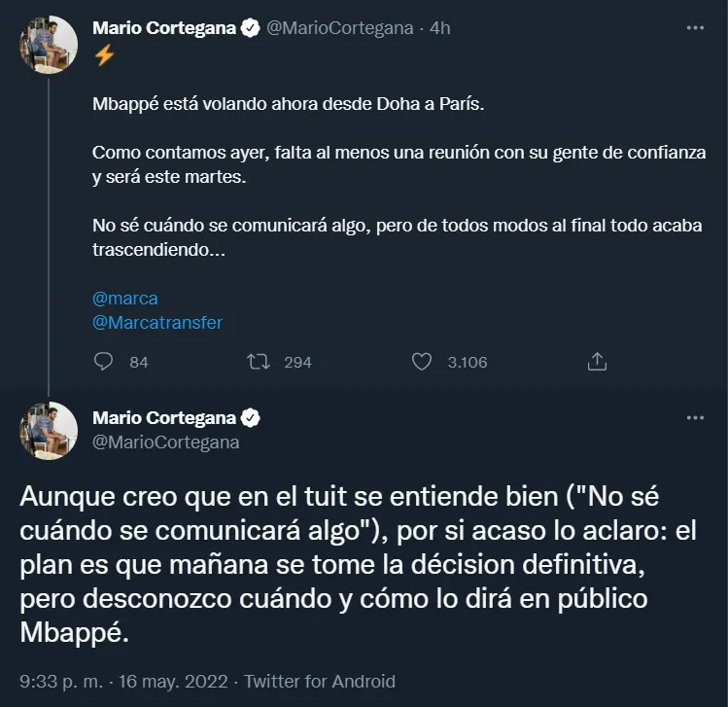Retweet the Mbappé flight tweet
Image resolution: width=728 pixels, height=707 pixels.
tap(259, 362)
